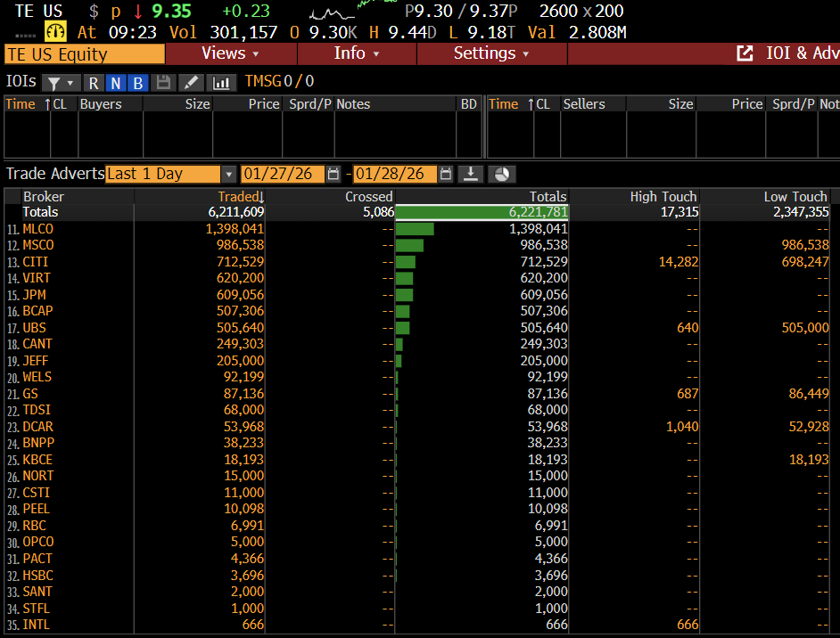The height and width of the screenshot is (638, 840).
Task: Click the BD column header
Action: point(469,104)
